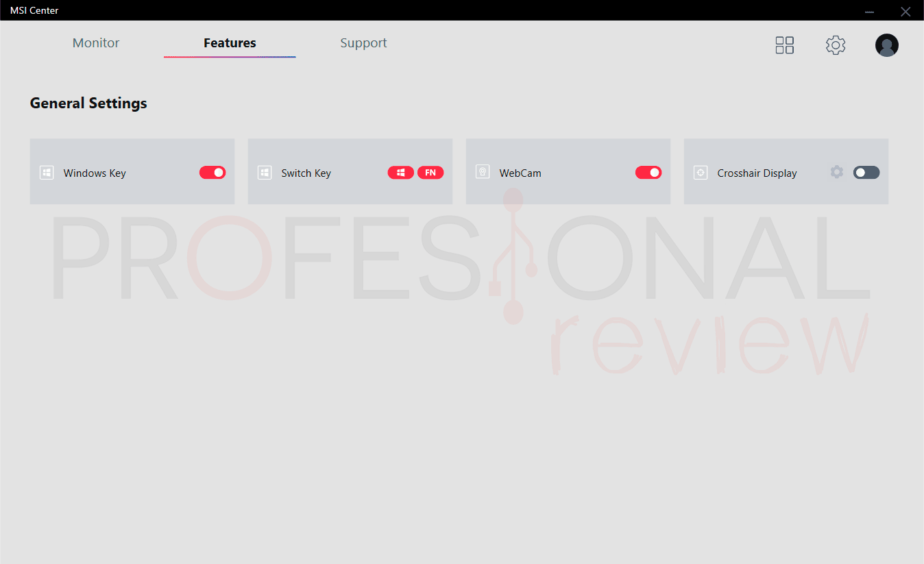Open the Monitor tab
924x564 pixels.
(x=96, y=42)
